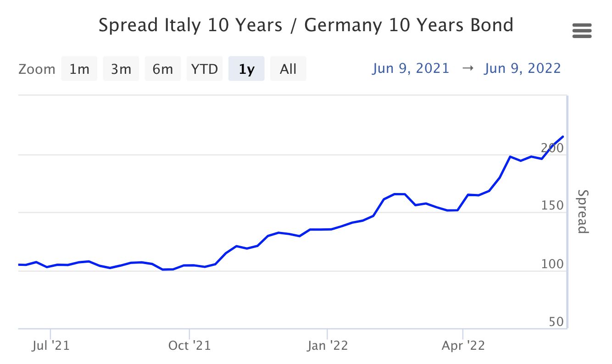Viewport: 612px width, 364px height.
Task: Click the 200 y-axis label
Action: [552, 148]
